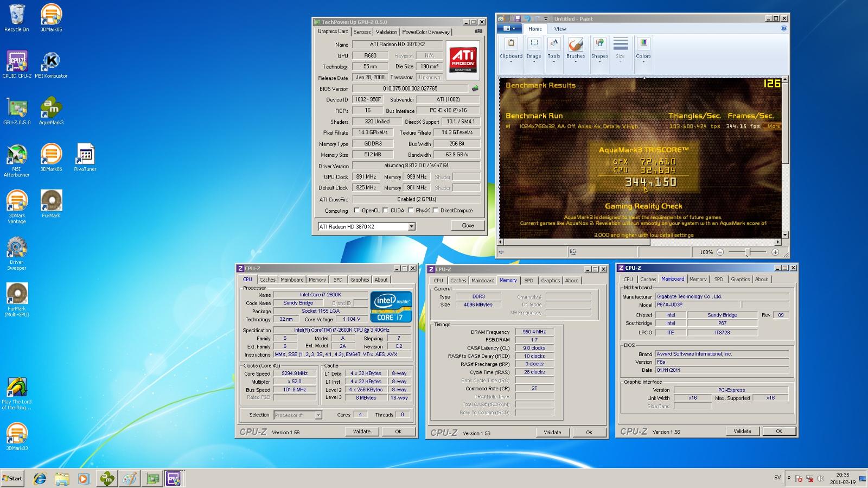
Task: Click the Paint zoom slider handle
Action: coord(748,252)
